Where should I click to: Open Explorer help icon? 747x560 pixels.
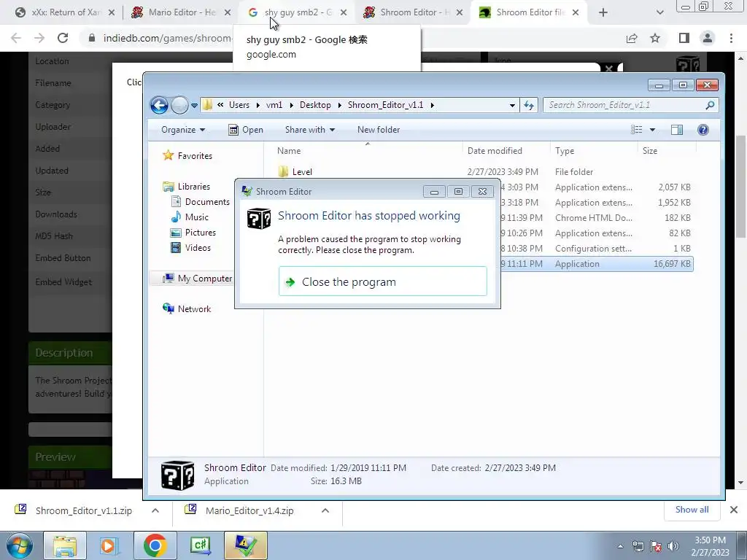coord(703,130)
